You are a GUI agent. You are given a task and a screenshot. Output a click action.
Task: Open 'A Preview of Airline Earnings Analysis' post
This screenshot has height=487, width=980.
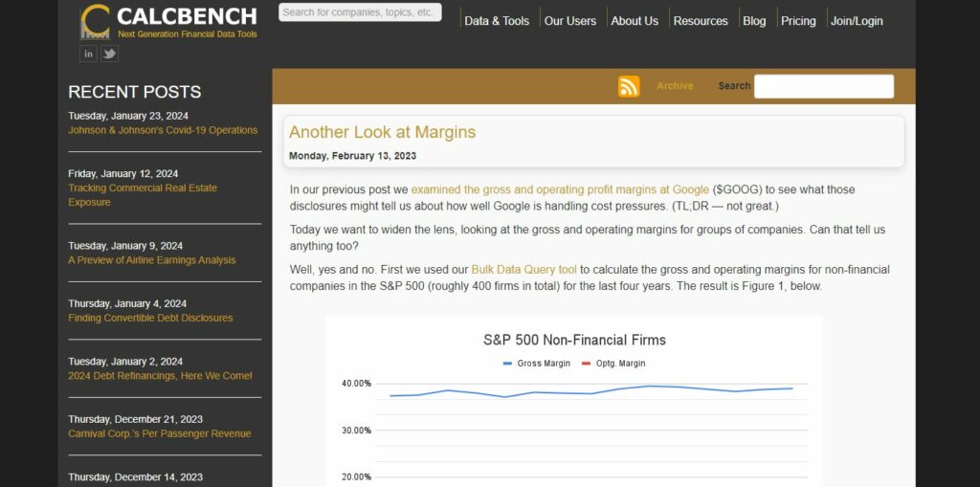(152, 260)
